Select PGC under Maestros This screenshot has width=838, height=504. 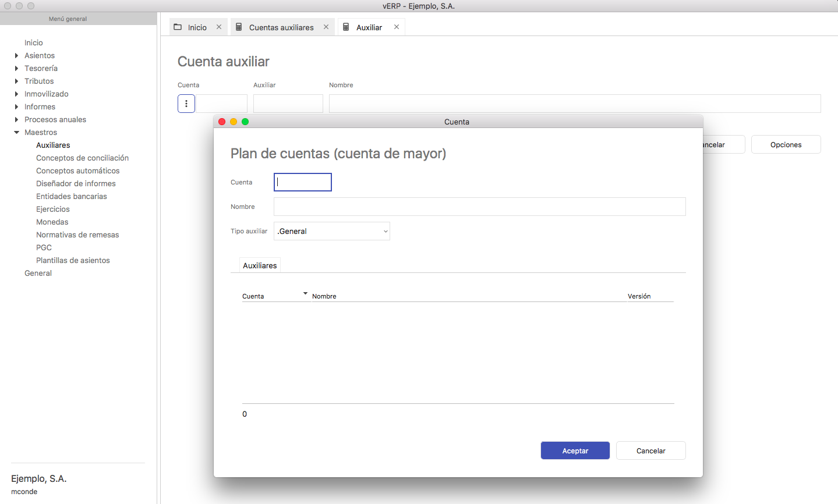[44, 248]
